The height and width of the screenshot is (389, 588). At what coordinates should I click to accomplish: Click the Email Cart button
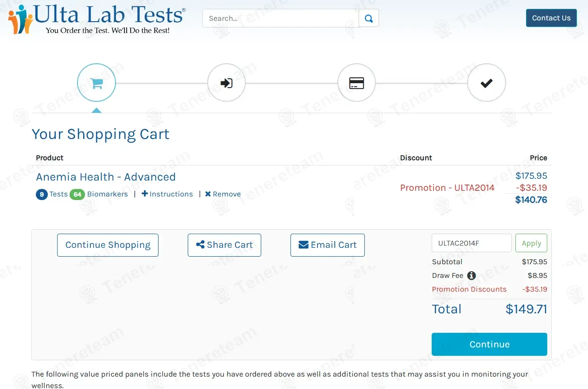pos(327,245)
